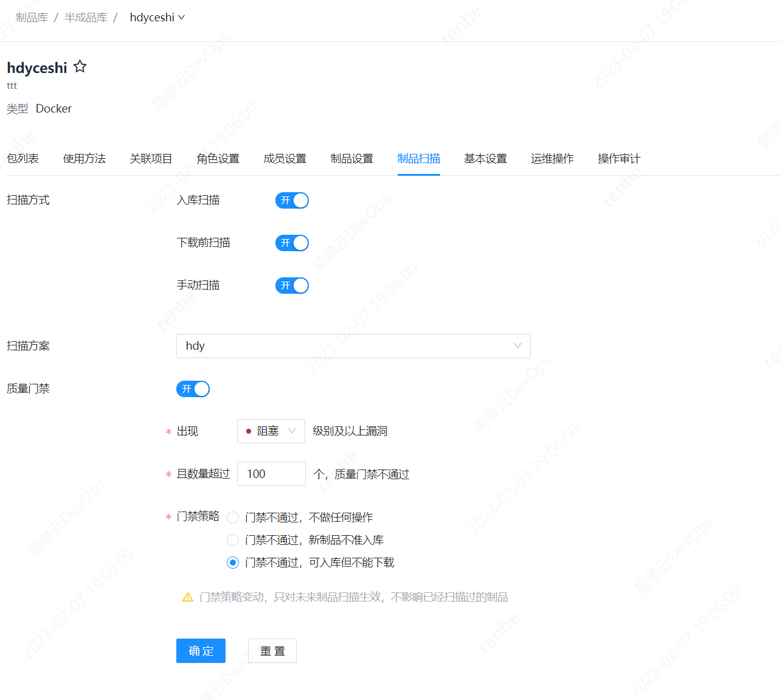Viewport: 780px width, 700px height.
Task: Click the 确定 button
Action: [x=201, y=651]
